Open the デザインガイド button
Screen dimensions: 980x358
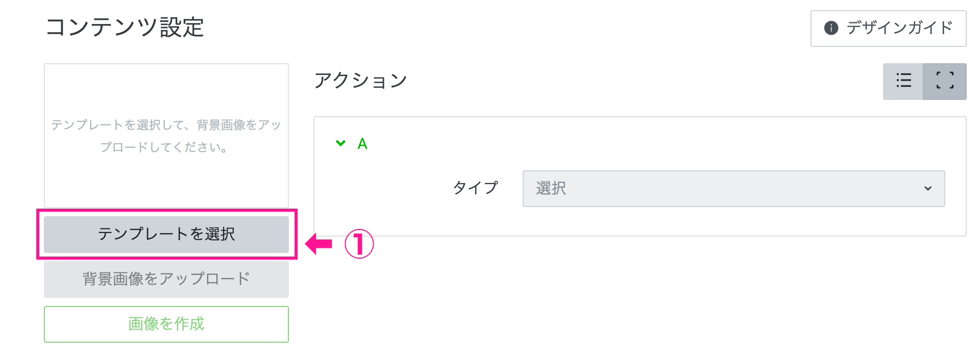888,29
